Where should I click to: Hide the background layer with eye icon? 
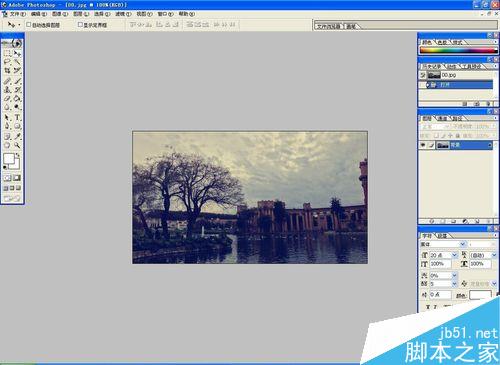[x=423, y=145]
